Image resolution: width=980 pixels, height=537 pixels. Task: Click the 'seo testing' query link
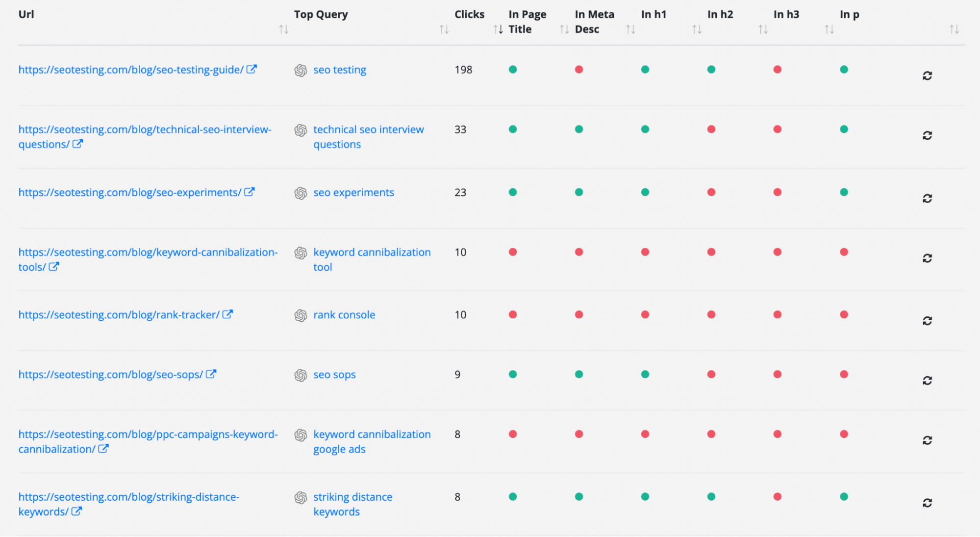340,70
